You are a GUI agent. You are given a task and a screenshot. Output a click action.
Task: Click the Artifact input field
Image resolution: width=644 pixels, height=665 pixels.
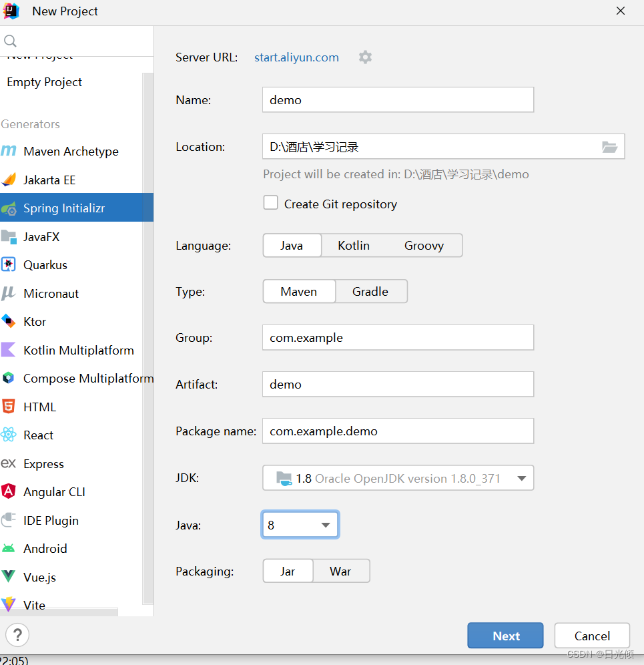(x=398, y=384)
